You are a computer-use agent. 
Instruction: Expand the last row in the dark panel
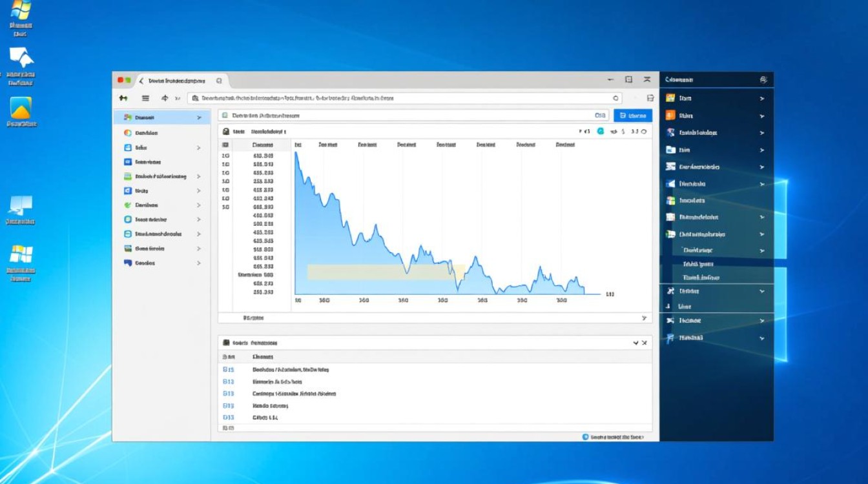[x=762, y=338]
